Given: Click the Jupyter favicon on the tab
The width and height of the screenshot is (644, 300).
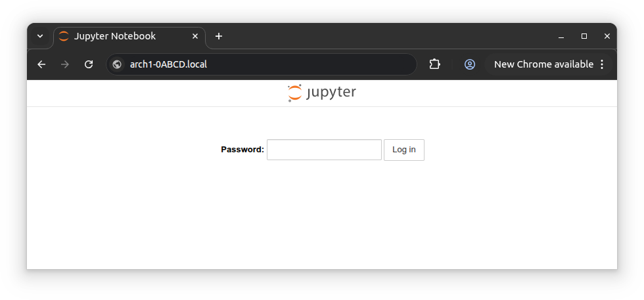Looking at the screenshot, I should tap(64, 36).
